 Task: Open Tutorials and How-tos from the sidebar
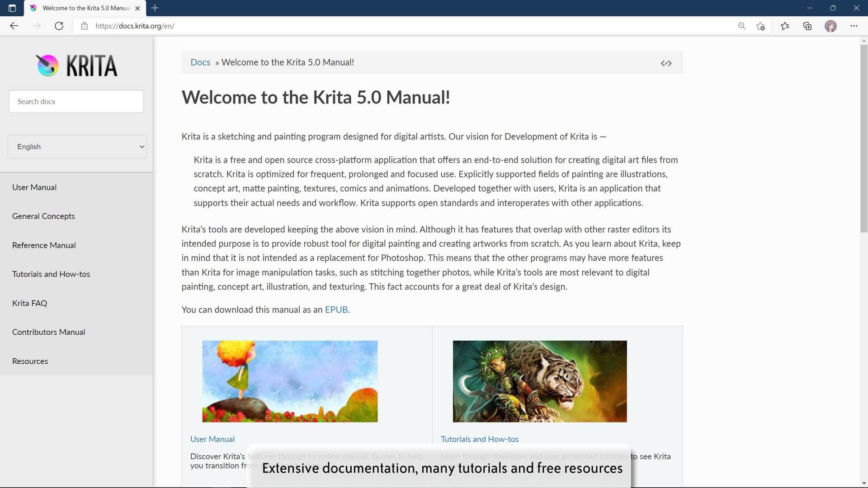(x=51, y=274)
